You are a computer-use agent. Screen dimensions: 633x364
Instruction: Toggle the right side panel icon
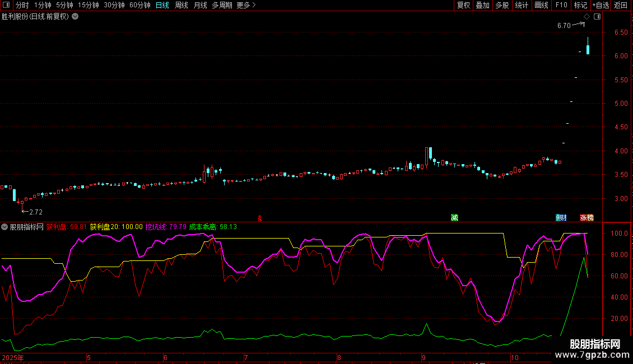(x=597, y=16)
